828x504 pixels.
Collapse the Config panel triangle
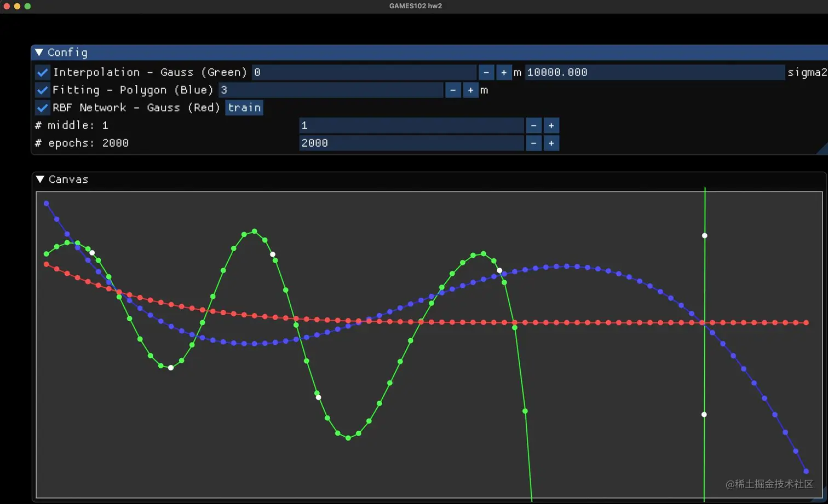click(39, 53)
